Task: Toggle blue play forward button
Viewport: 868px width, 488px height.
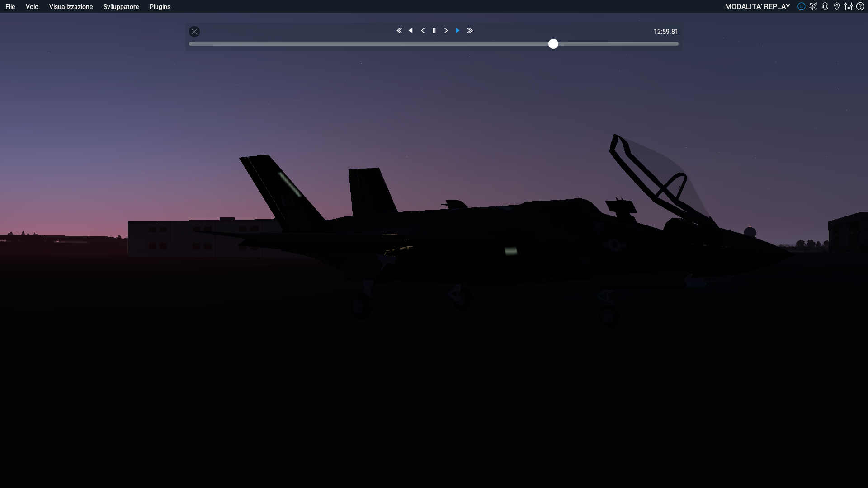Action: pyautogui.click(x=458, y=31)
